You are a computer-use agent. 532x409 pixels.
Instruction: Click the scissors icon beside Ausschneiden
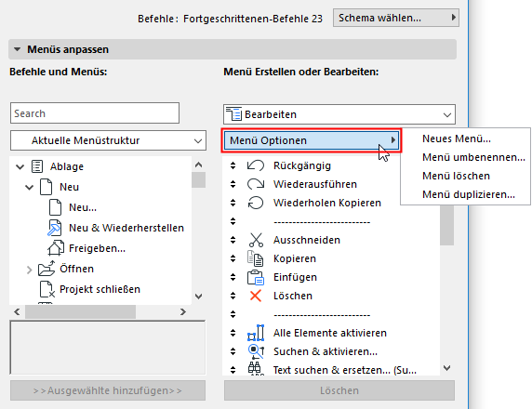click(x=256, y=240)
